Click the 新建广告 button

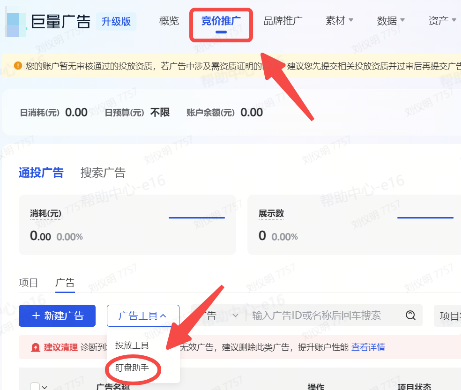coord(57,316)
